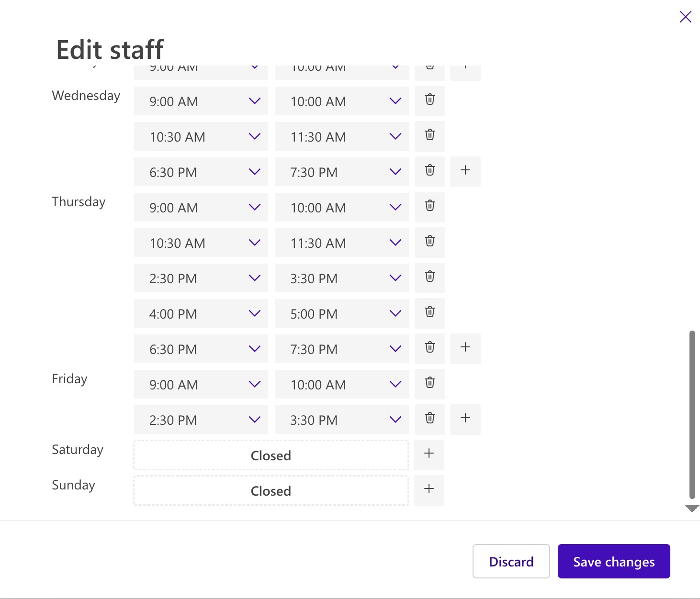Open Wednesday 6:30 PM start time dropdown

201,172
